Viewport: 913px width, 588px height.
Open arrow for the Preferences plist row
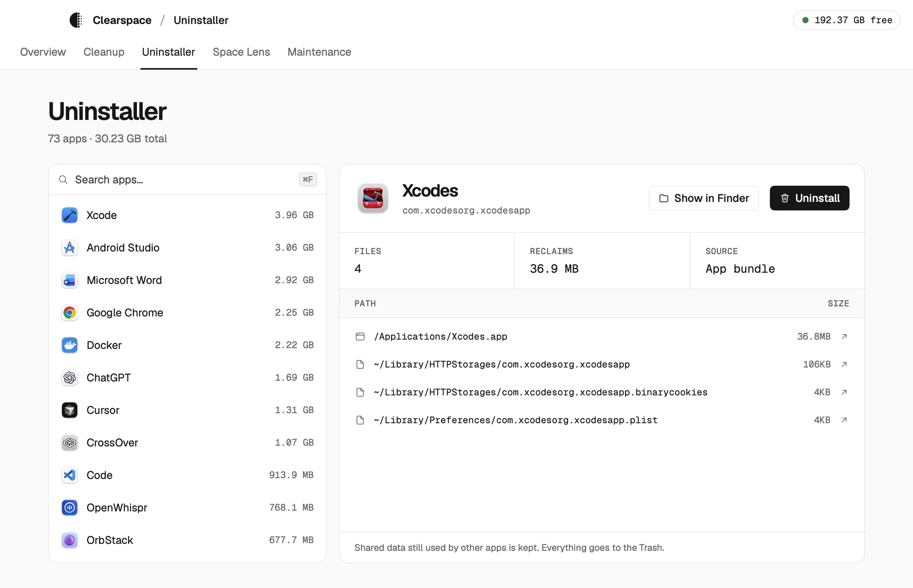point(844,420)
